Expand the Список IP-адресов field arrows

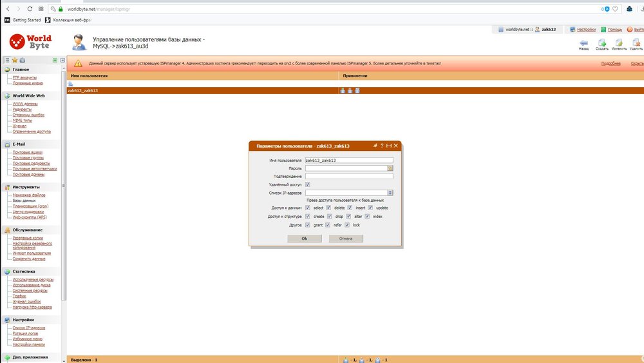point(390,192)
